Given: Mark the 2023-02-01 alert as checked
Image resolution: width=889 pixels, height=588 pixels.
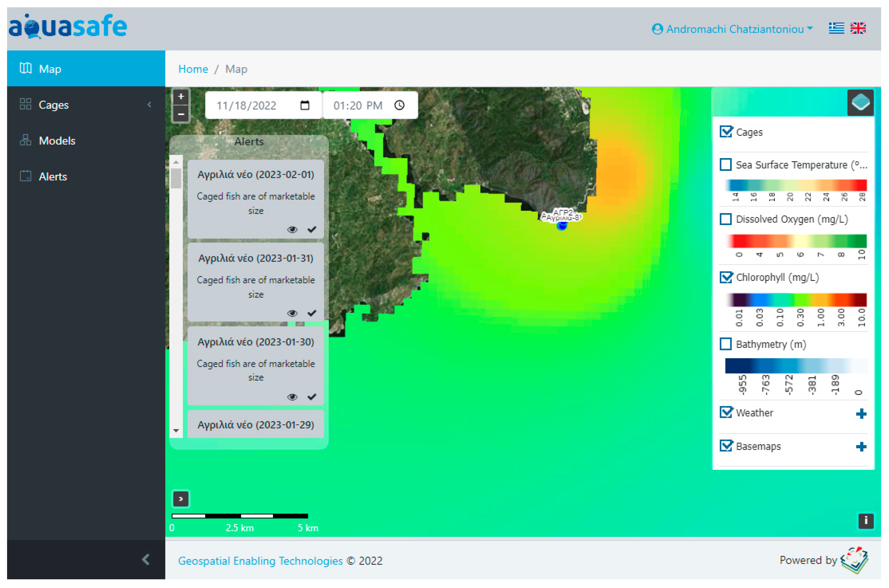Looking at the screenshot, I should point(312,230).
